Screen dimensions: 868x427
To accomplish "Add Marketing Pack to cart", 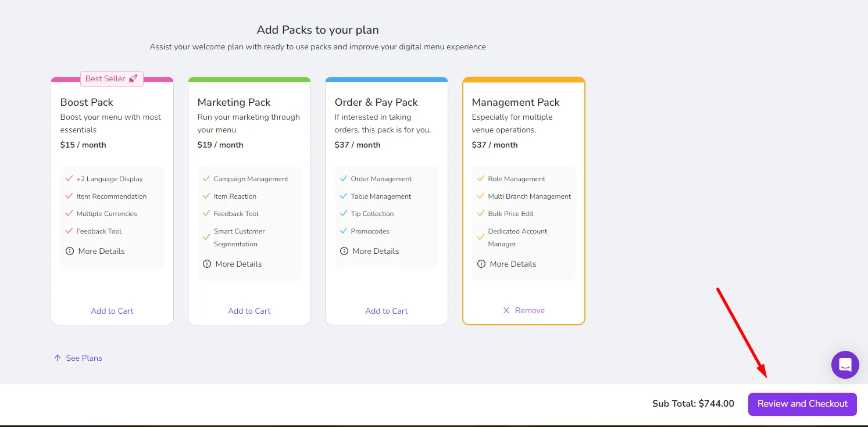I will pyautogui.click(x=249, y=311).
